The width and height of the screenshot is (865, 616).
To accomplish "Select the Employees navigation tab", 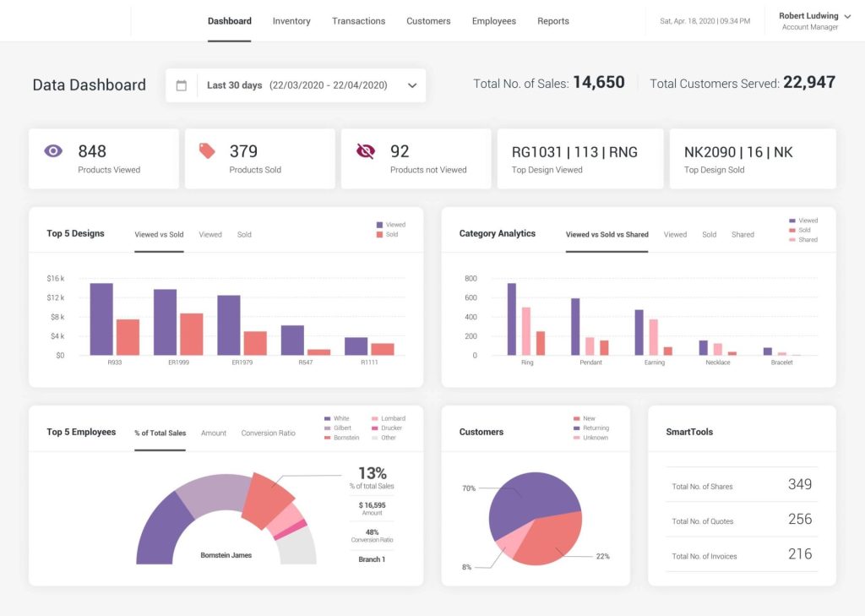I will coord(494,21).
